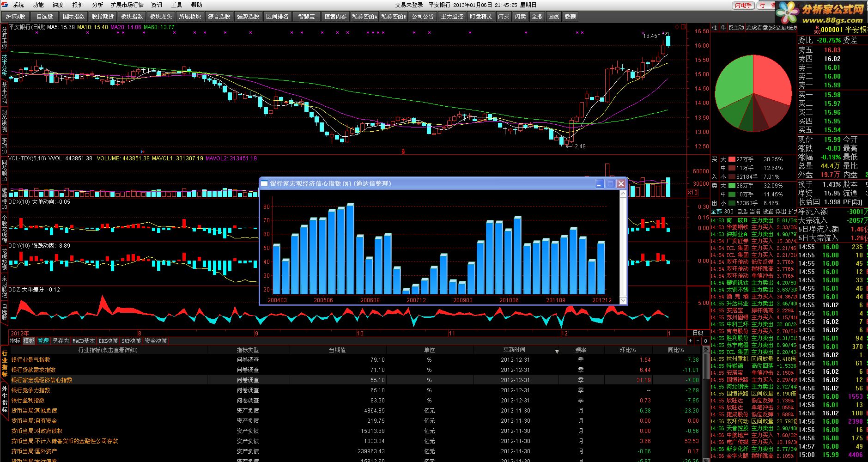Select 自选股 toolbar button

click(45, 17)
